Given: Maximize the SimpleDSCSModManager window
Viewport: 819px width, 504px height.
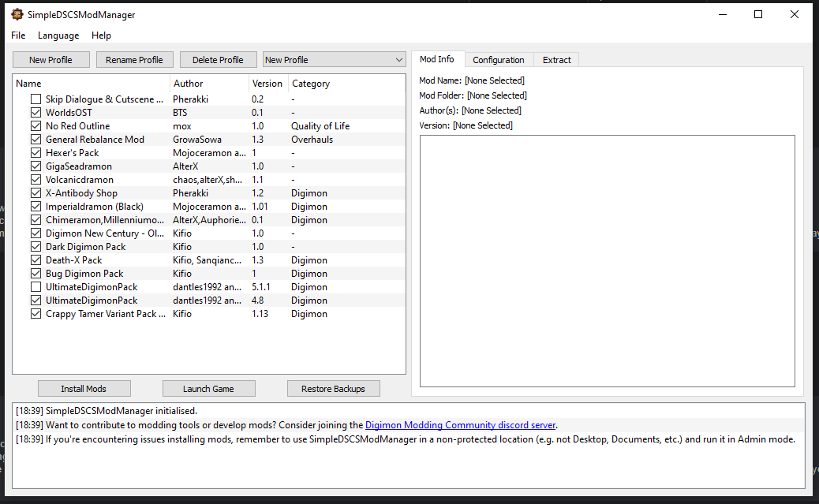Looking at the screenshot, I should point(758,15).
